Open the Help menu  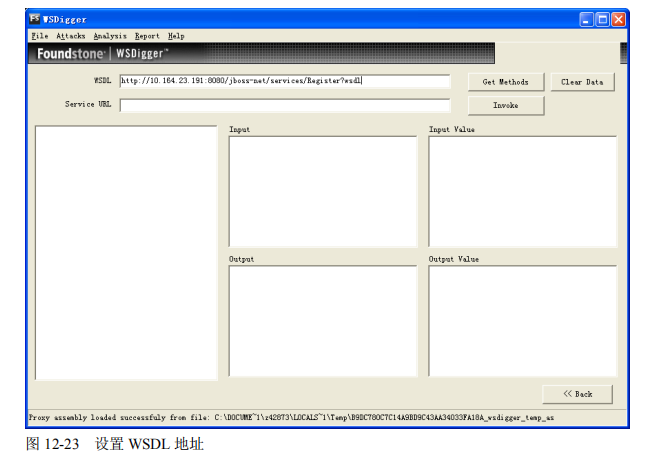pos(176,36)
